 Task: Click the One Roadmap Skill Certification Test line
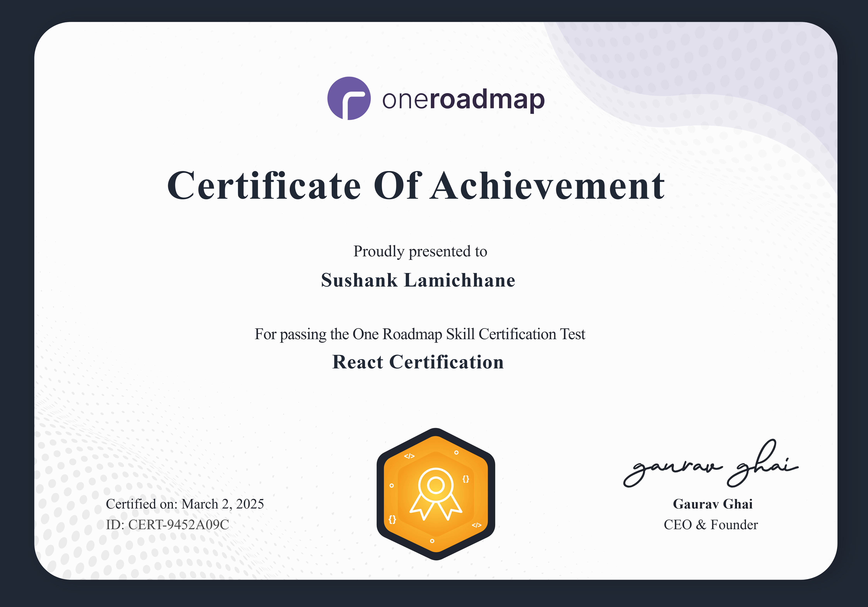pos(420,334)
